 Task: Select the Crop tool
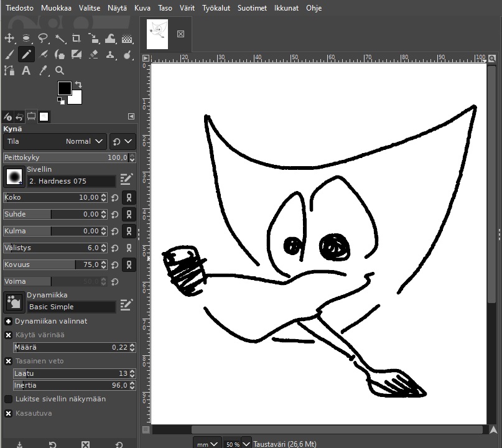[77, 39]
